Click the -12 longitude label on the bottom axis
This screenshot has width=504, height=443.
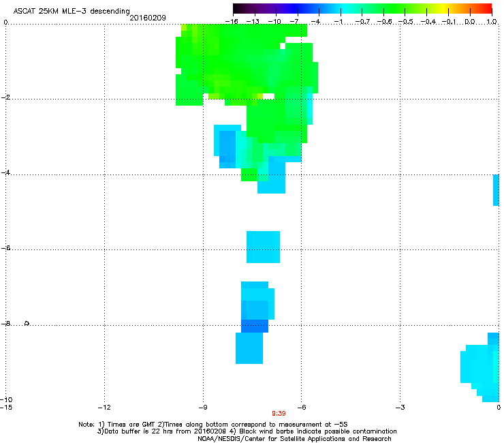(x=104, y=408)
